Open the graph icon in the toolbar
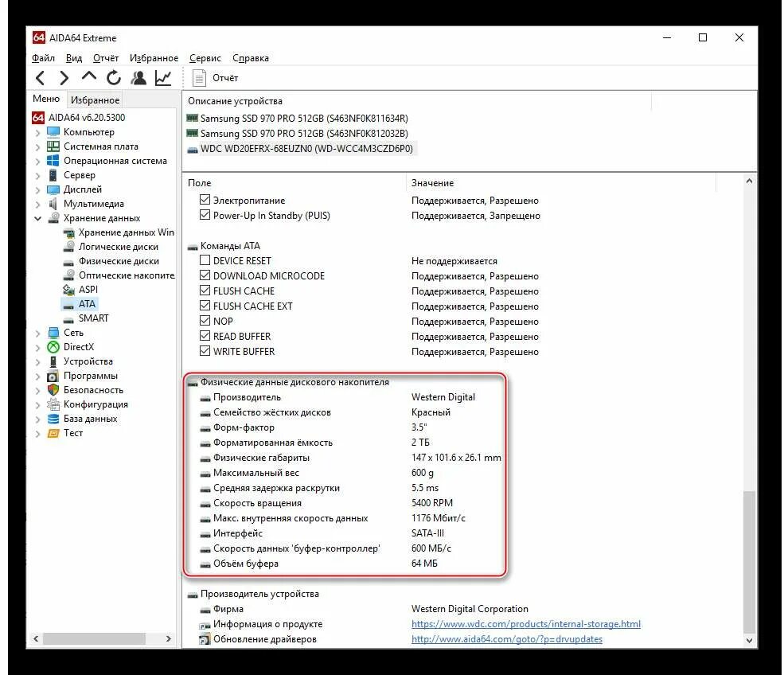The width and height of the screenshot is (784, 675). click(163, 78)
